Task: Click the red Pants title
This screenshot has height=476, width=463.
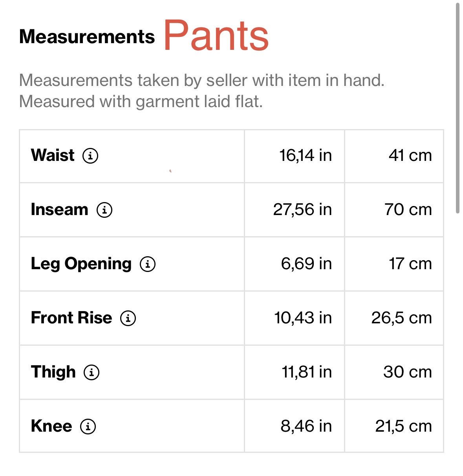Action: point(216,35)
